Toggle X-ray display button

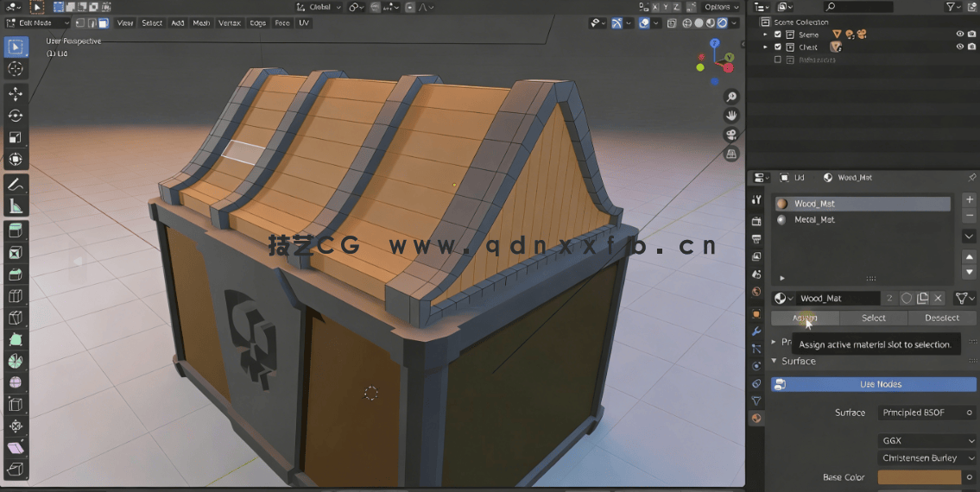[x=672, y=23]
